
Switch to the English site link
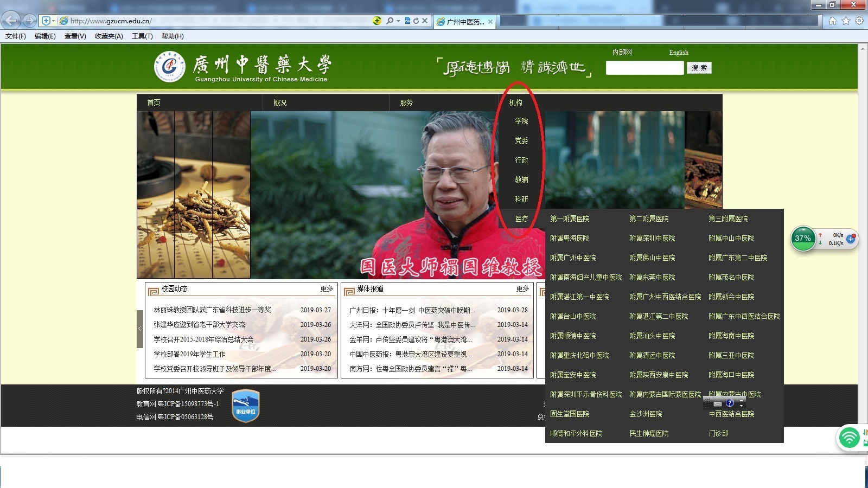pyautogui.click(x=679, y=53)
